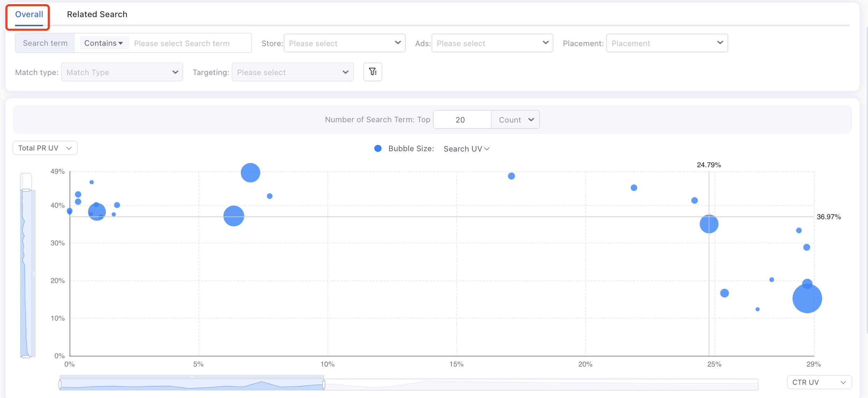
Task: Click the 36.97% average line label
Action: pos(829,217)
